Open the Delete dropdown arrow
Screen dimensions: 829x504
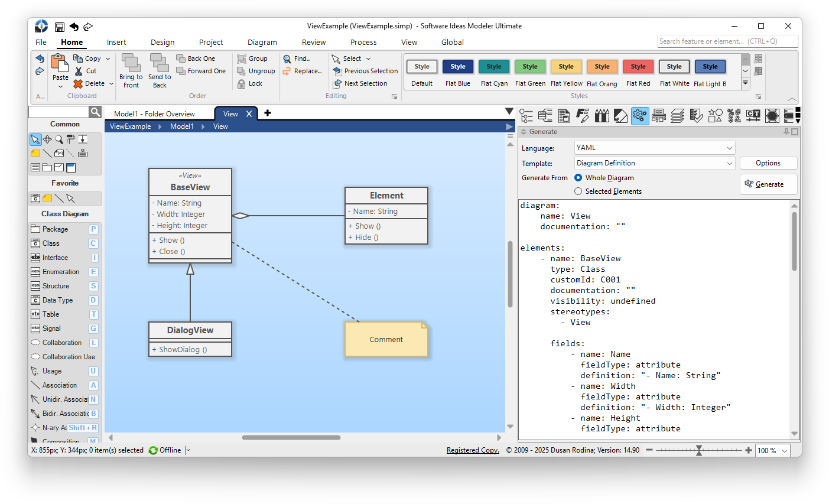(x=111, y=84)
